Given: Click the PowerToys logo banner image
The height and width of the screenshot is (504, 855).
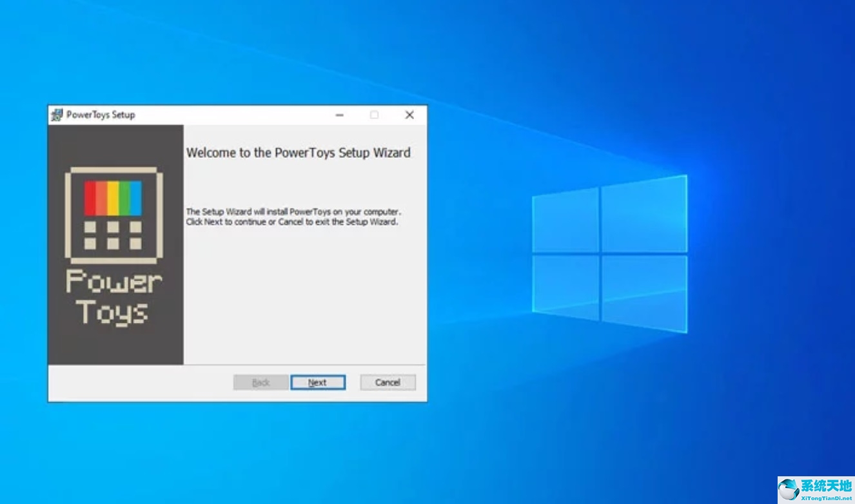Looking at the screenshot, I should pos(116,244).
